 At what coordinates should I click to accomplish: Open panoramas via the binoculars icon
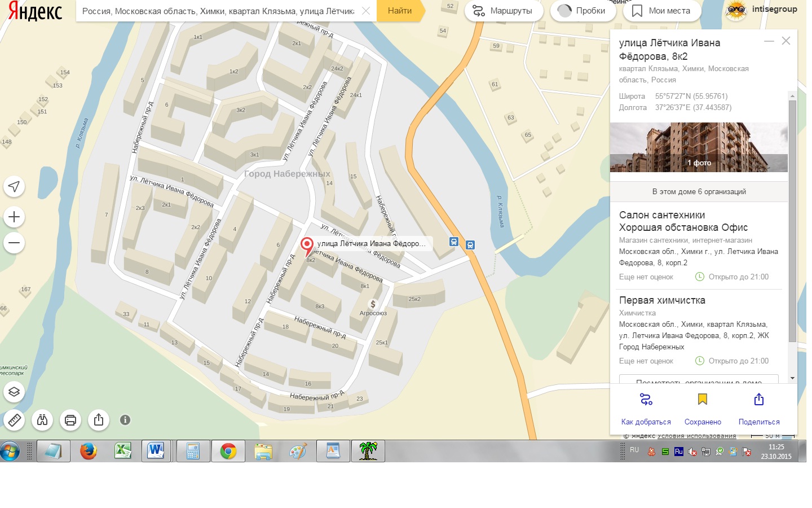[42, 420]
